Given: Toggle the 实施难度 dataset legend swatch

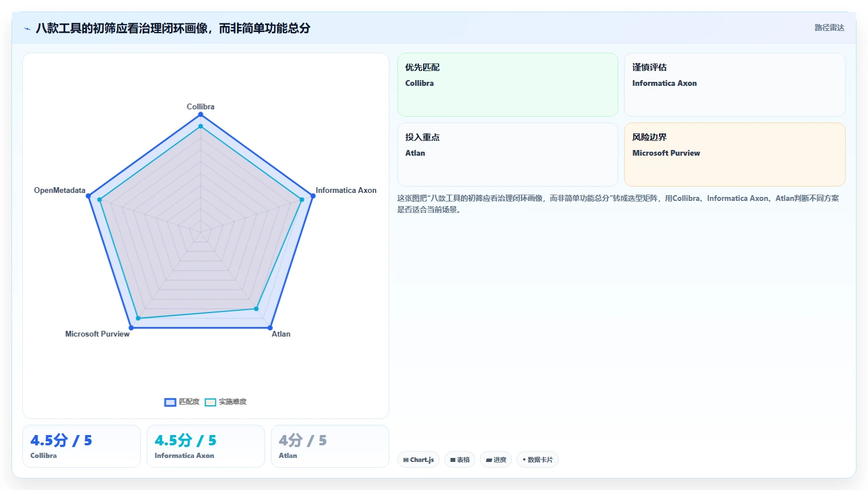Looking at the screenshot, I should pyautogui.click(x=210, y=402).
